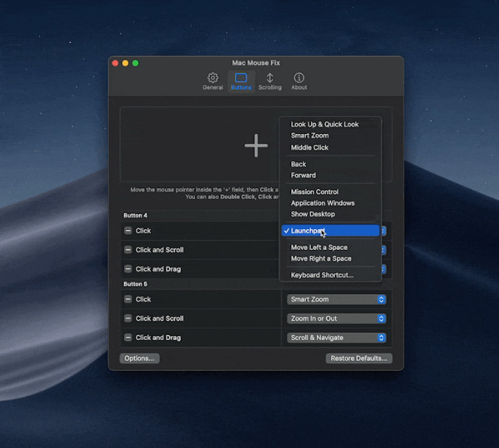
Task: Open Button 5 Click Smart Zoom dropdown
Action: 337,300
